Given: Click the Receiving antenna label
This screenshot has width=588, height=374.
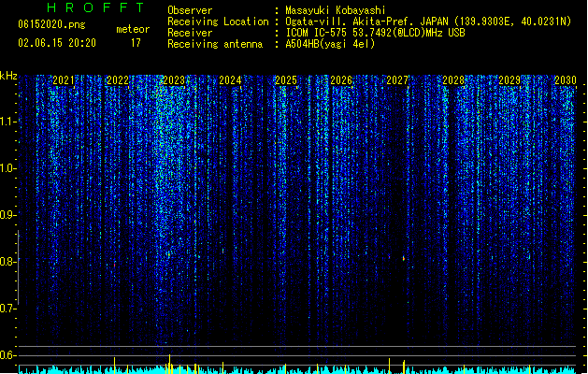Looking at the screenshot, I should click(x=215, y=44).
